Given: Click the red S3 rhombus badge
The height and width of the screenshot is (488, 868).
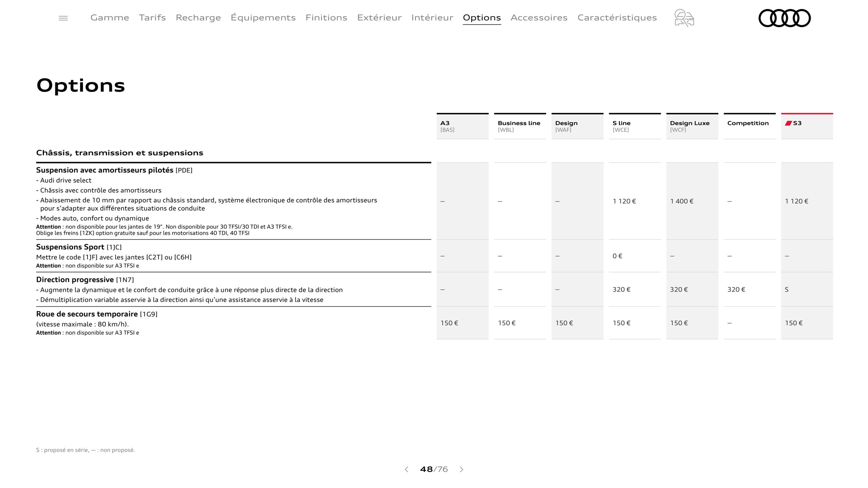Looking at the screenshot, I should point(788,123).
